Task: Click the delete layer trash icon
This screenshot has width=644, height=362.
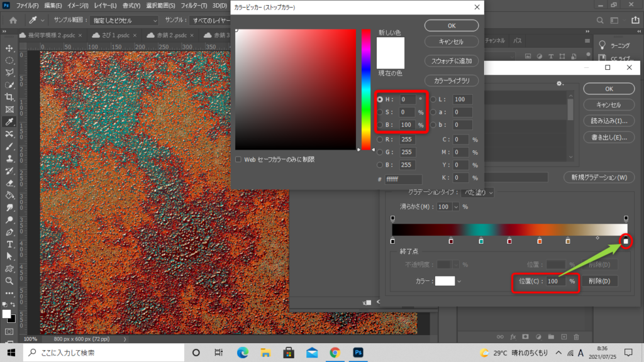Action: [576, 337]
